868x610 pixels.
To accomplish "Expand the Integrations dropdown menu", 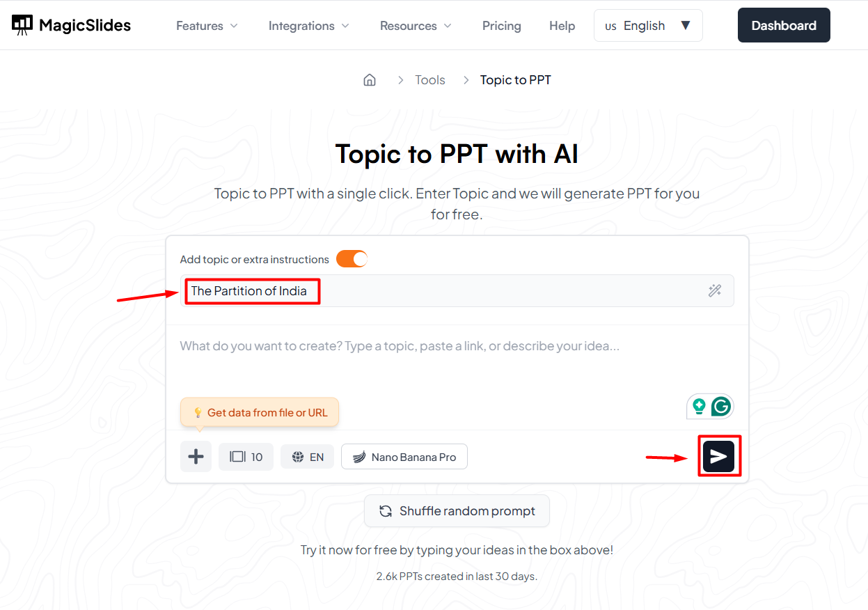I will tap(309, 26).
